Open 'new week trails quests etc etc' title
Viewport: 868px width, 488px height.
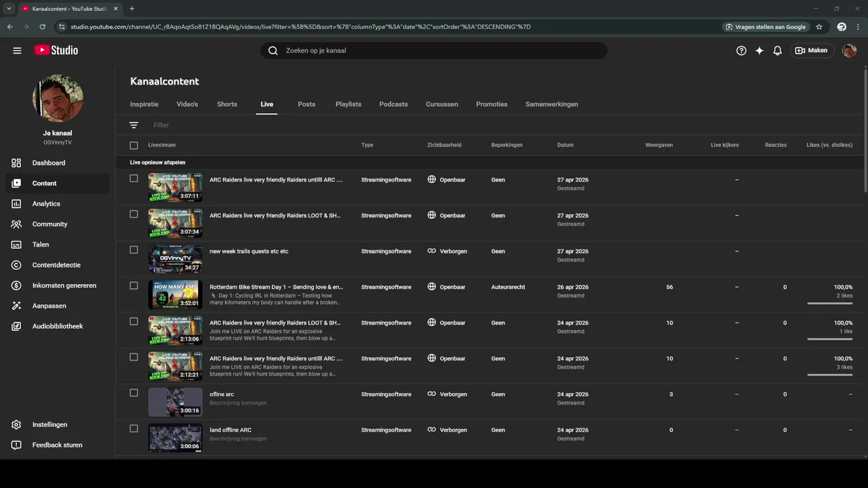(x=249, y=251)
